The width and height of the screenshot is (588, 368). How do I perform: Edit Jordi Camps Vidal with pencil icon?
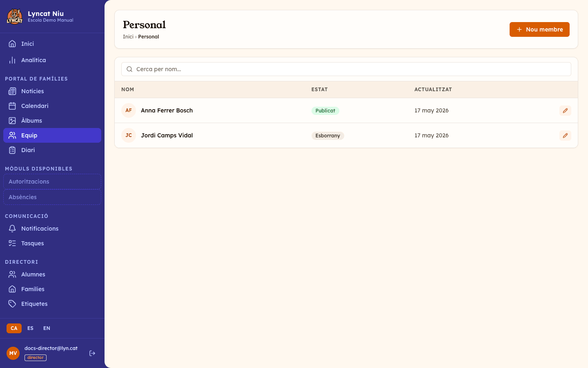[x=565, y=135]
